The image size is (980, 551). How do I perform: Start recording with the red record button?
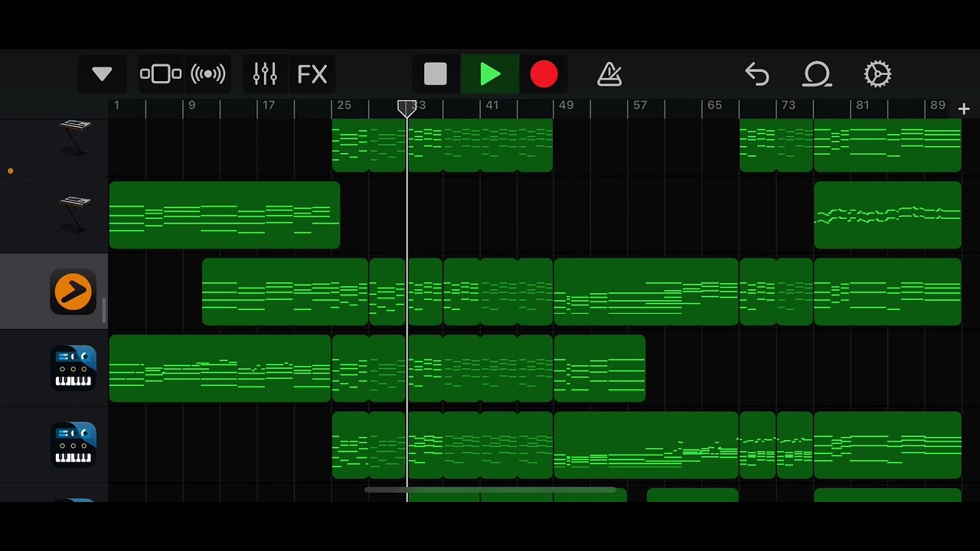[544, 74]
